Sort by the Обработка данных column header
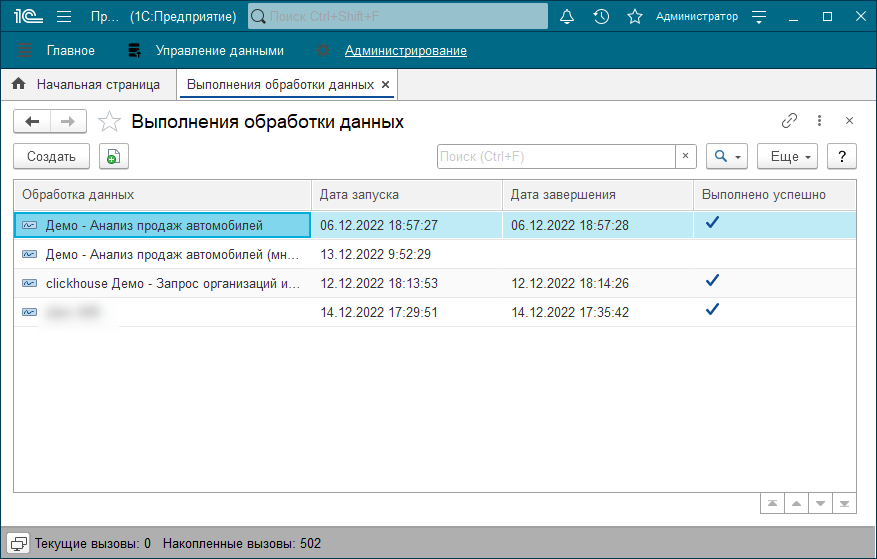Viewport: 877px width, 559px height. (162, 195)
